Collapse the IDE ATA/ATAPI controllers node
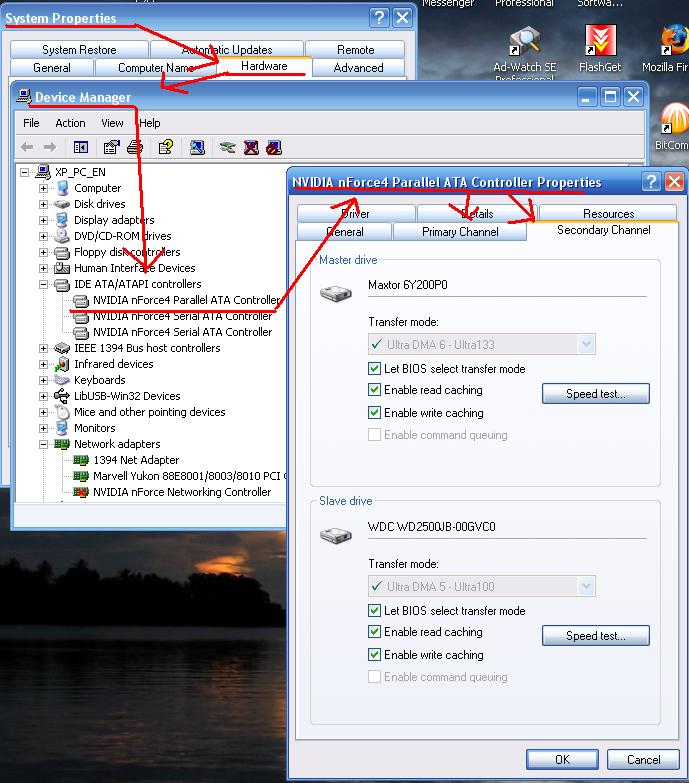Image resolution: width=689 pixels, height=783 pixels. point(43,284)
